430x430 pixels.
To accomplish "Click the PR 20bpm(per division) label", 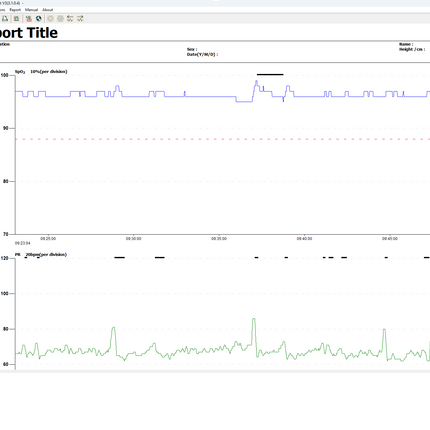I will tap(41, 255).
